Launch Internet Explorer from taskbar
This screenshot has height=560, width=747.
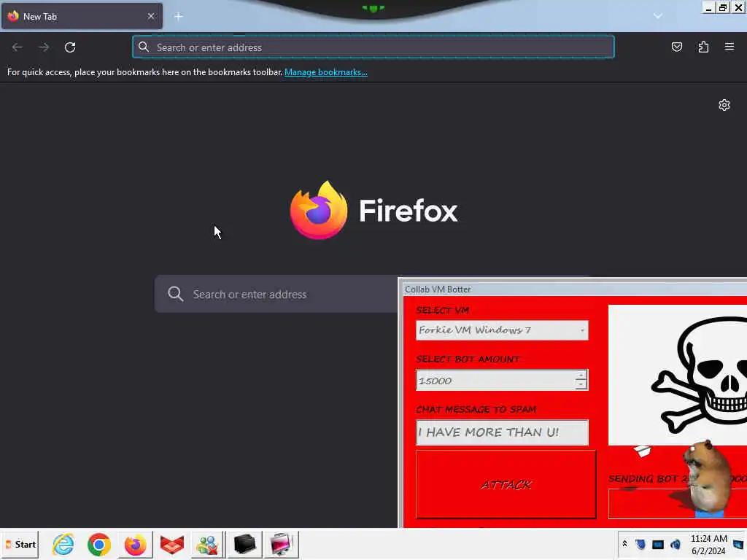coord(63,544)
